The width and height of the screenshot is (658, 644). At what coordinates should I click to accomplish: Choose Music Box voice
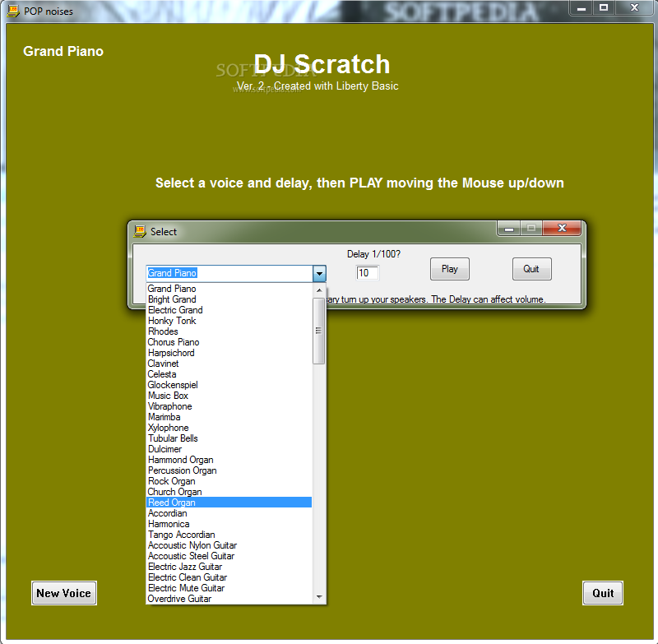[229, 396]
